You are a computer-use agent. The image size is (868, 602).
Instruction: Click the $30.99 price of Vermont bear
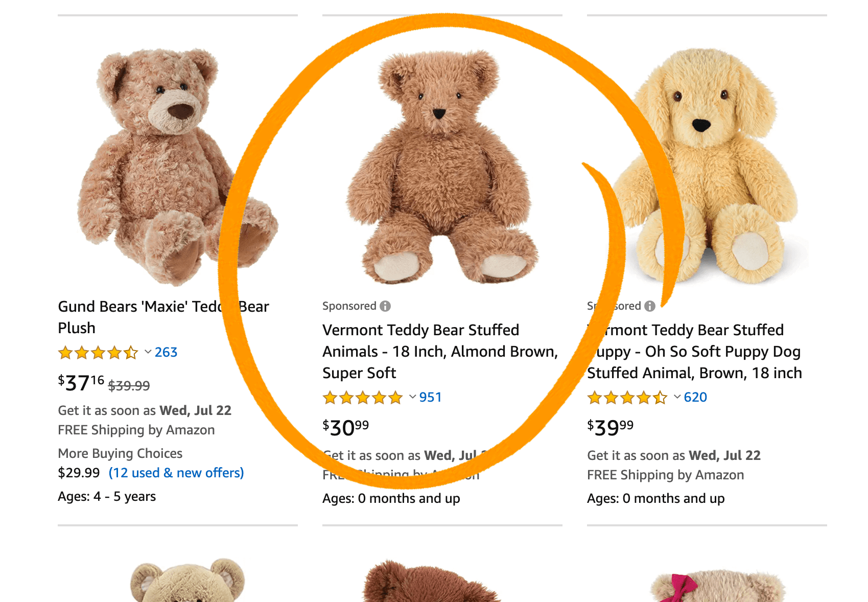pyautogui.click(x=346, y=428)
